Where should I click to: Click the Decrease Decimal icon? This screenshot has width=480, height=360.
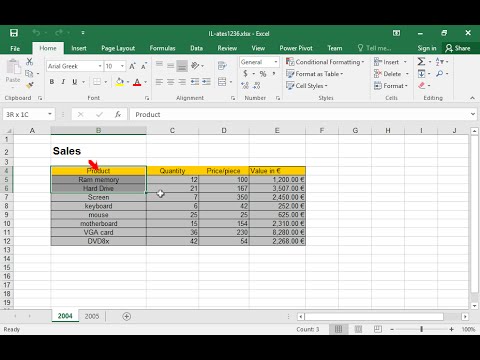[256, 86]
